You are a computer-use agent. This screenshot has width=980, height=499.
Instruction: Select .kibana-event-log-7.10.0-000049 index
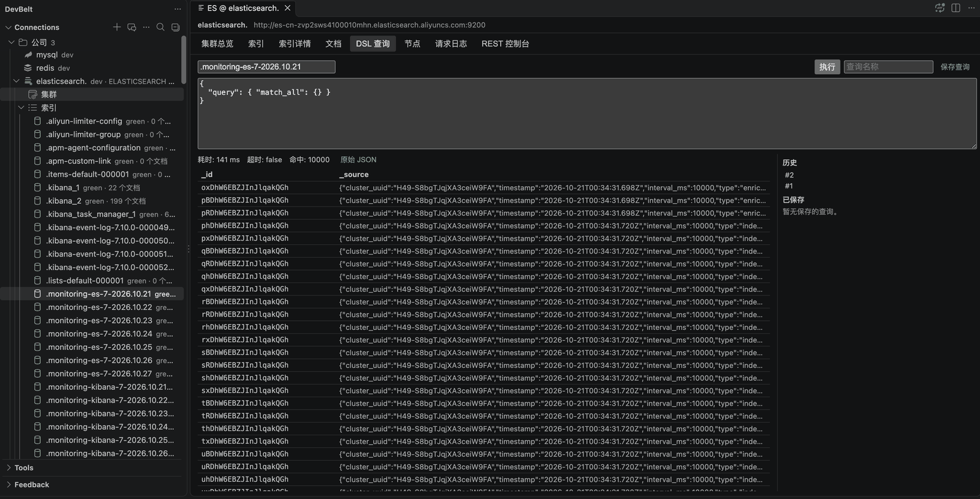click(x=92, y=227)
